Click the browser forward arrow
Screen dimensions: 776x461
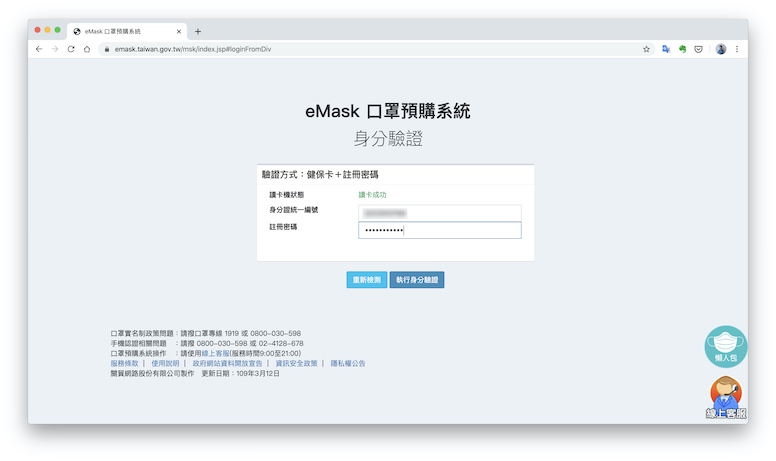[55, 49]
